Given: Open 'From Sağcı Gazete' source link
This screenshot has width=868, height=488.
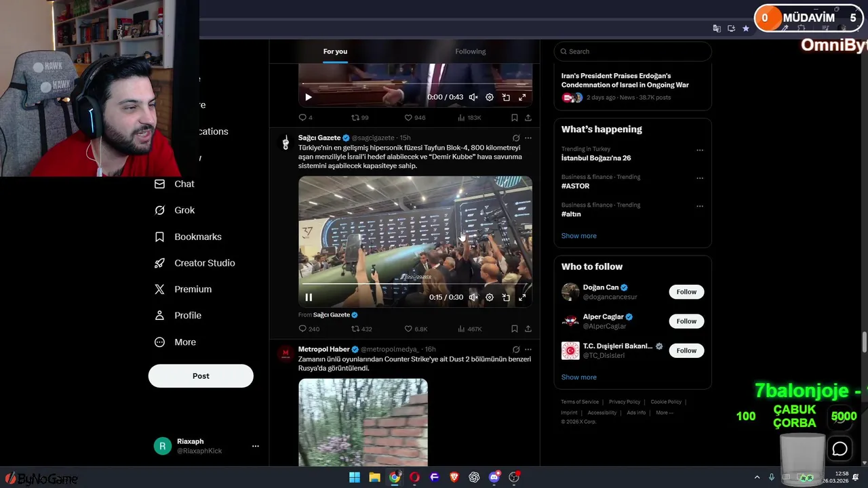Looking at the screenshot, I should pos(328,314).
